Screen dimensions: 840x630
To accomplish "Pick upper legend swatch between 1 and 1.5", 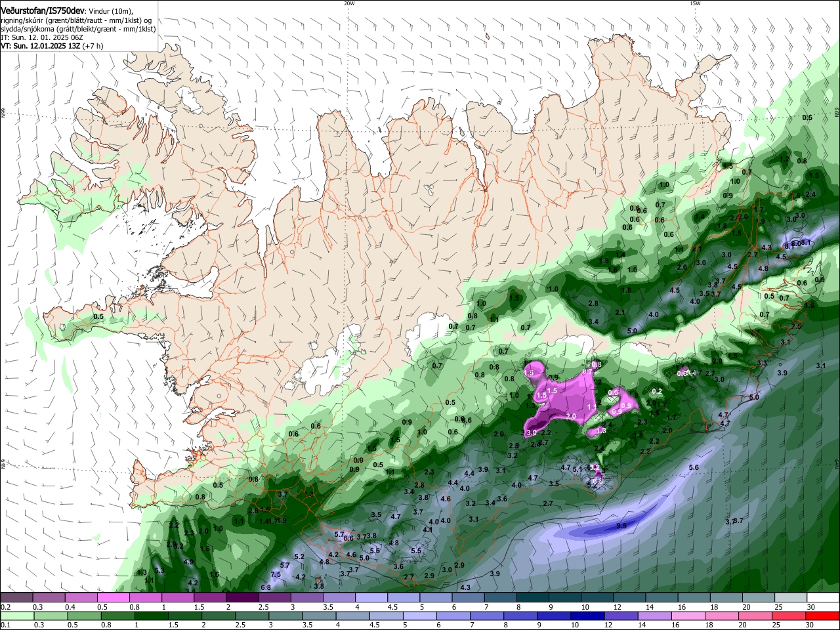I will tap(177, 598).
